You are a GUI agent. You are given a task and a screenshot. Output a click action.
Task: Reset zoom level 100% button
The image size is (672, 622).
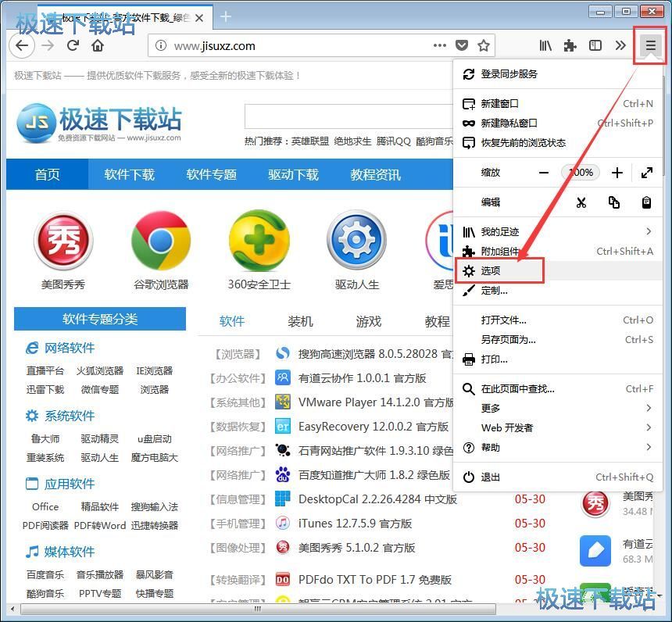click(x=581, y=173)
